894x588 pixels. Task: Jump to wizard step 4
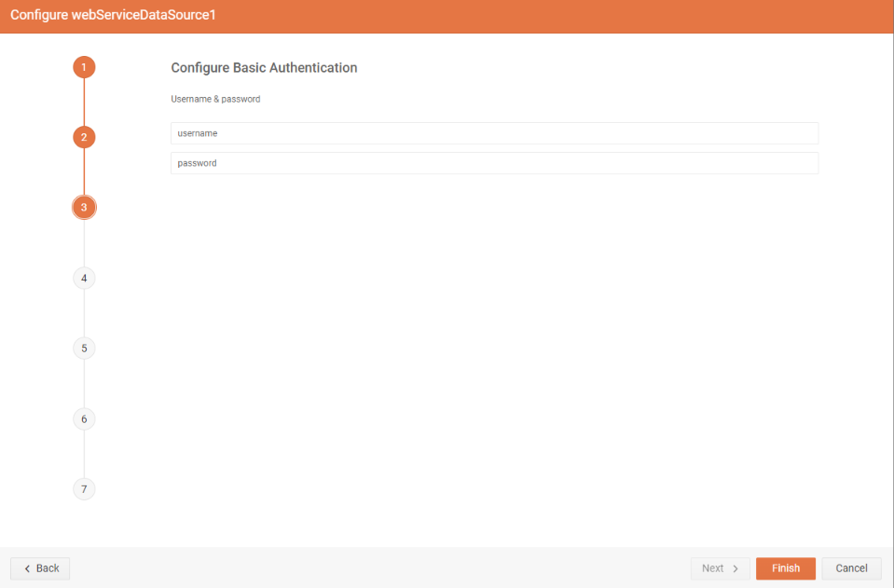(84, 277)
